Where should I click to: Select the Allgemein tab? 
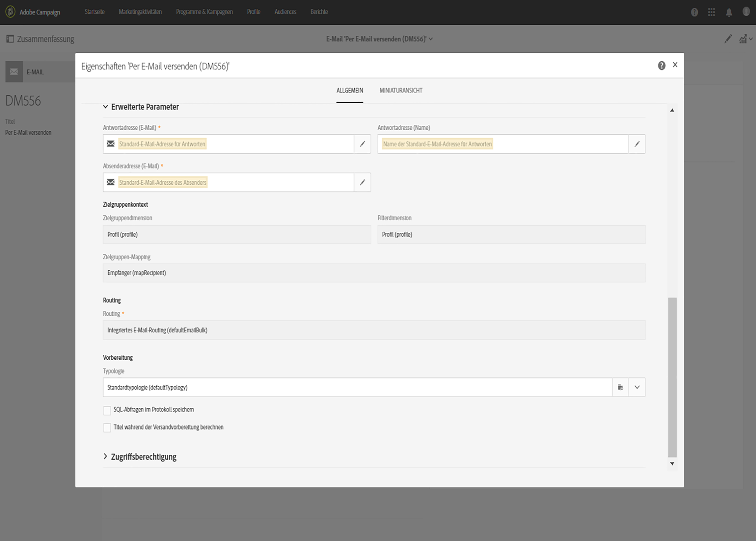tap(349, 90)
